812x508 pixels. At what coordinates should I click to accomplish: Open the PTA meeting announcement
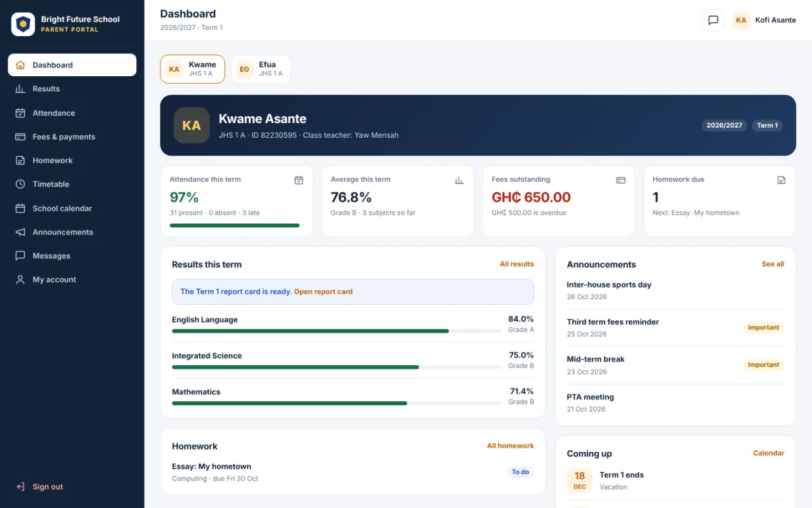pos(675,403)
